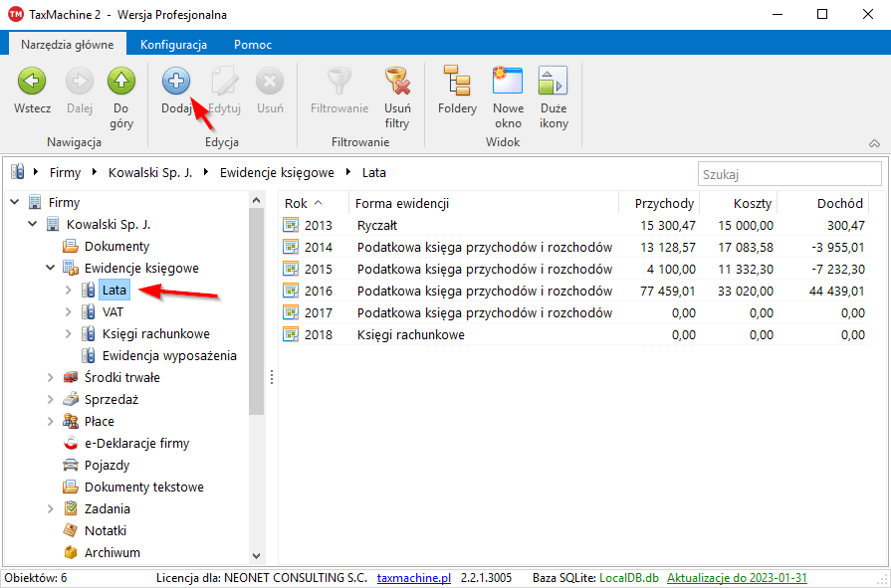Screen dimensions: 891x588
Task: Open the Pomoc ribbon tab
Action: tap(253, 45)
